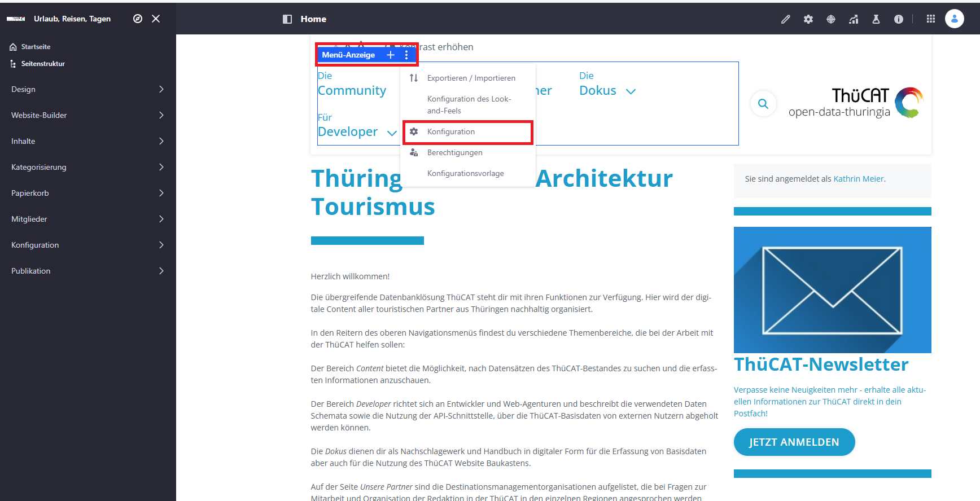Click the plus icon on Menü-Anzeige
The width and height of the screenshot is (980, 501).
click(390, 55)
